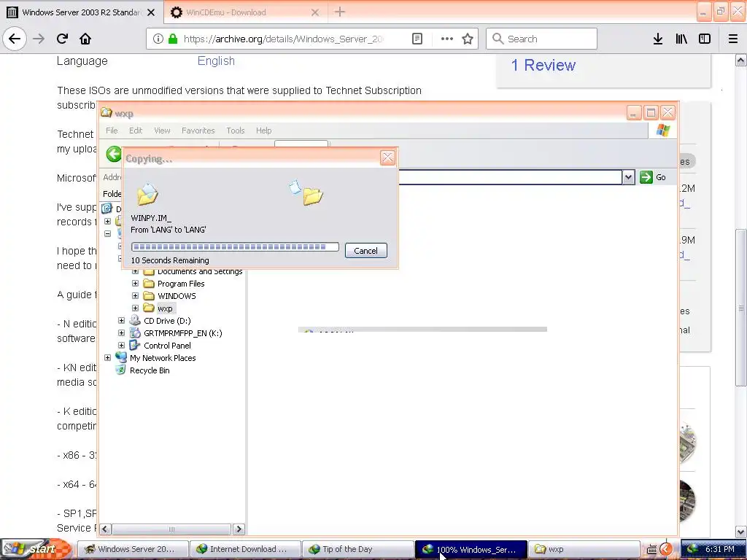Switch to Internet Download taskbar item
Screen dimensions: 747x560
pyautogui.click(x=245, y=549)
